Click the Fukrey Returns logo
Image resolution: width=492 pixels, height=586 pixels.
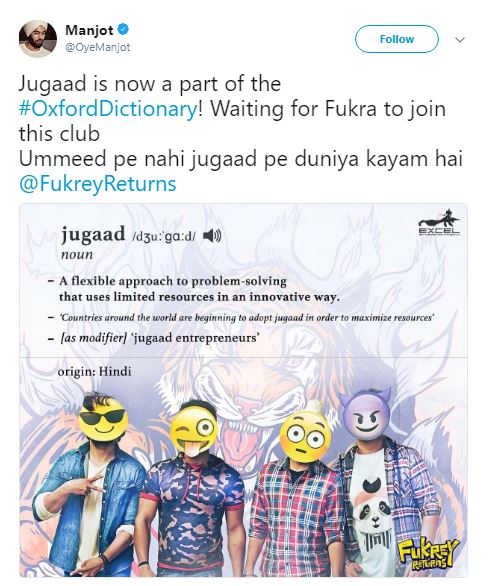pyautogui.click(x=427, y=554)
